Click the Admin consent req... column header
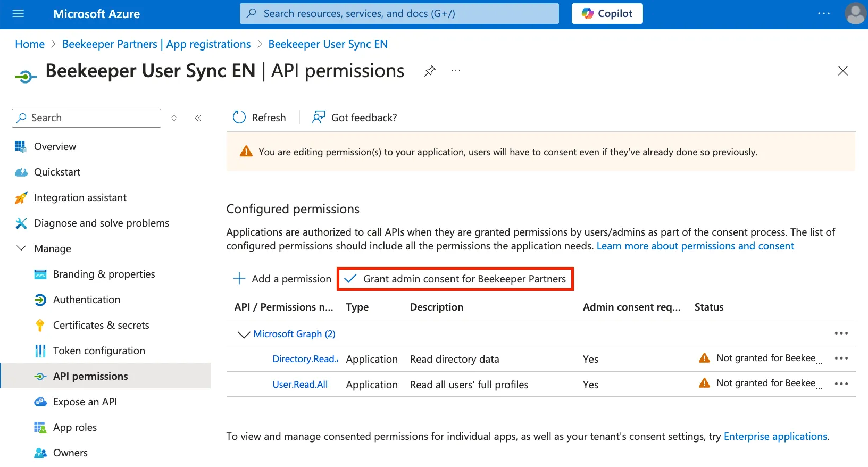This screenshot has height=467, width=868. pyautogui.click(x=632, y=307)
